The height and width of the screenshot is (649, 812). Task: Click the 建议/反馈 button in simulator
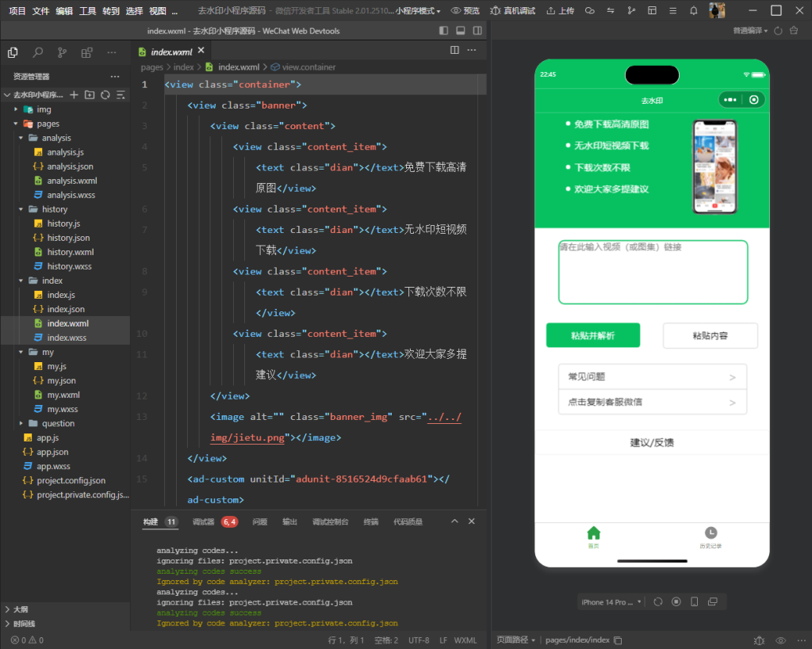(652, 442)
